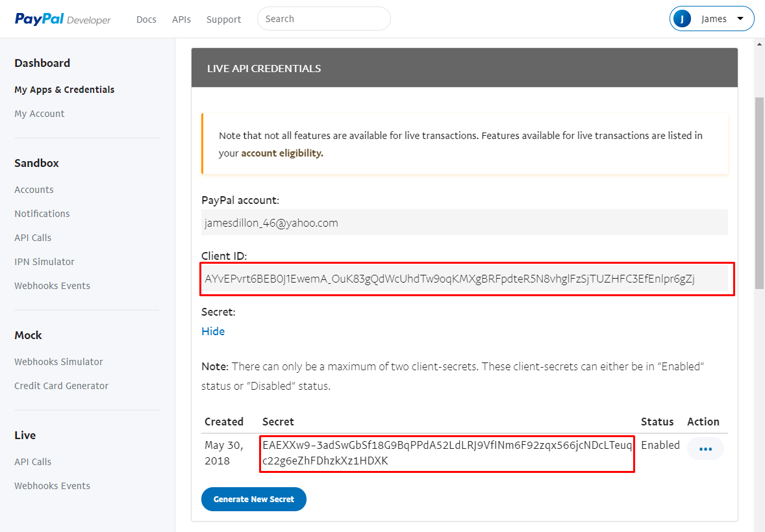Click the Sandbox section heading
This screenshot has height=532, width=765.
pyautogui.click(x=36, y=163)
